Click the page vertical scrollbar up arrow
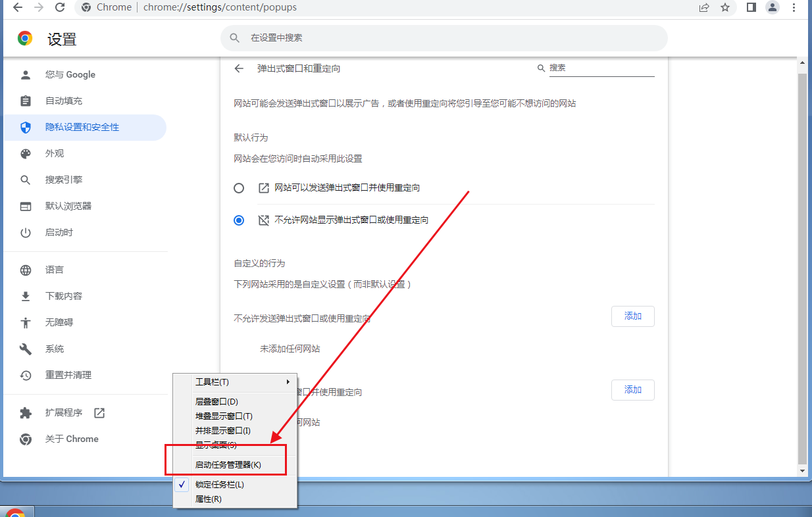812x517 pixels. pyautogui.click(x=802, y=64)
